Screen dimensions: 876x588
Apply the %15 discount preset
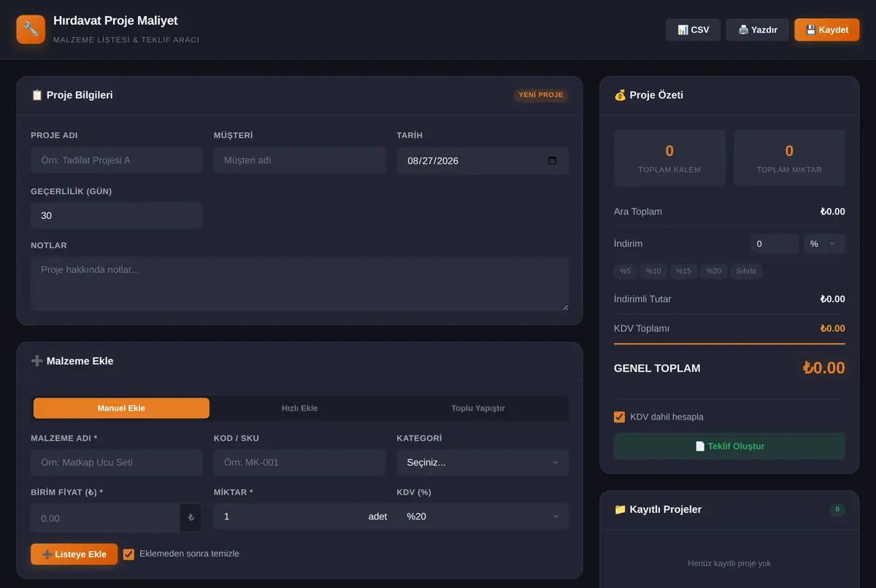683,271
